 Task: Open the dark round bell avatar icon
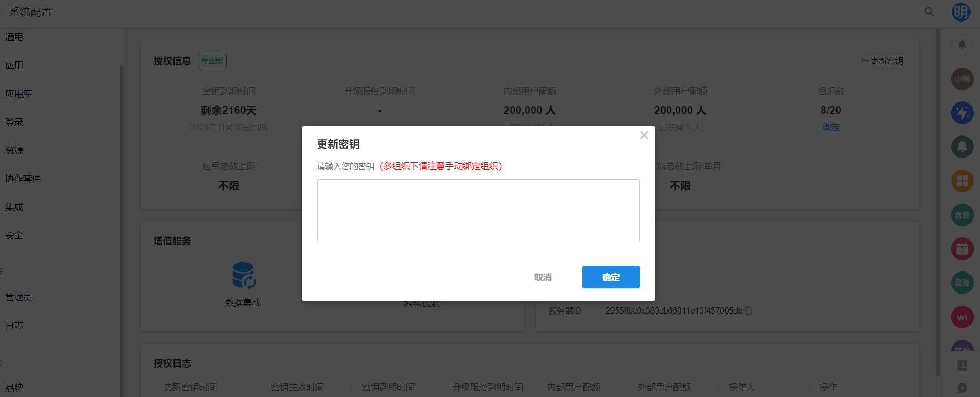[962, 147]
